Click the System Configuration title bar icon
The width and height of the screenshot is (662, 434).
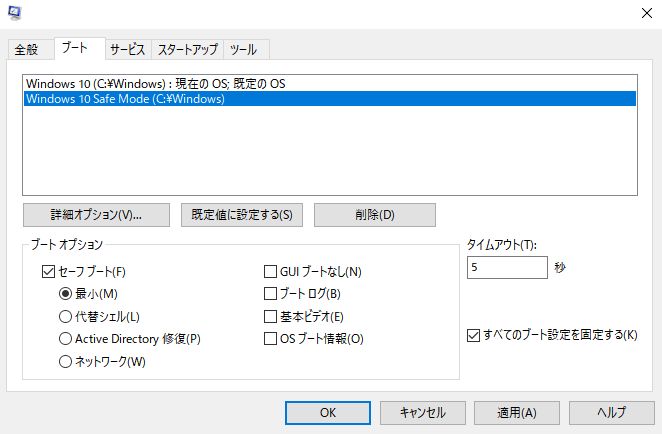click(15, 13)
